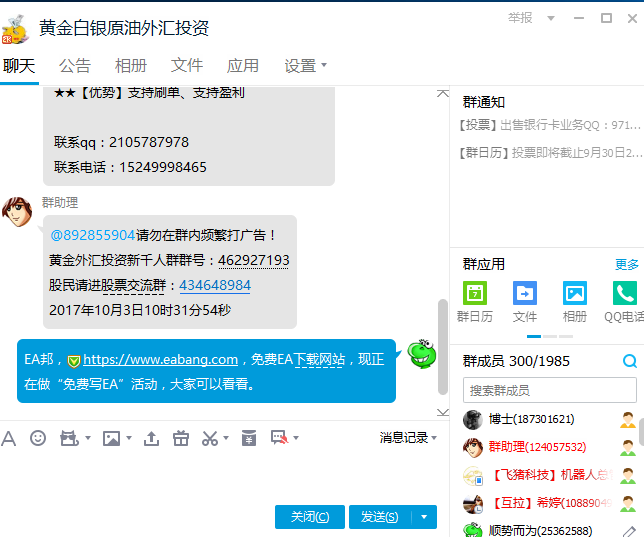Image resolution: width=644 pixels, height=537 pixels.
Task: Click the gift box icon
Action: tap(181, 438)
